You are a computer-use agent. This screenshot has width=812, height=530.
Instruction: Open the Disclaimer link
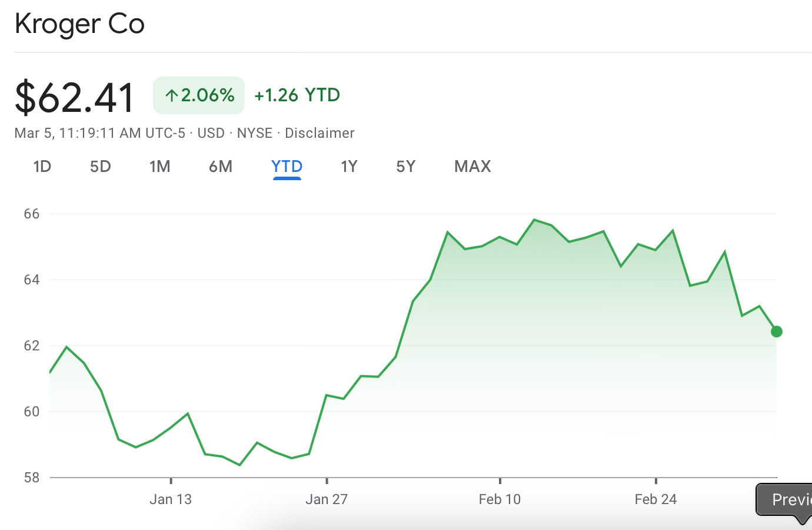click(x=320, y=133)
